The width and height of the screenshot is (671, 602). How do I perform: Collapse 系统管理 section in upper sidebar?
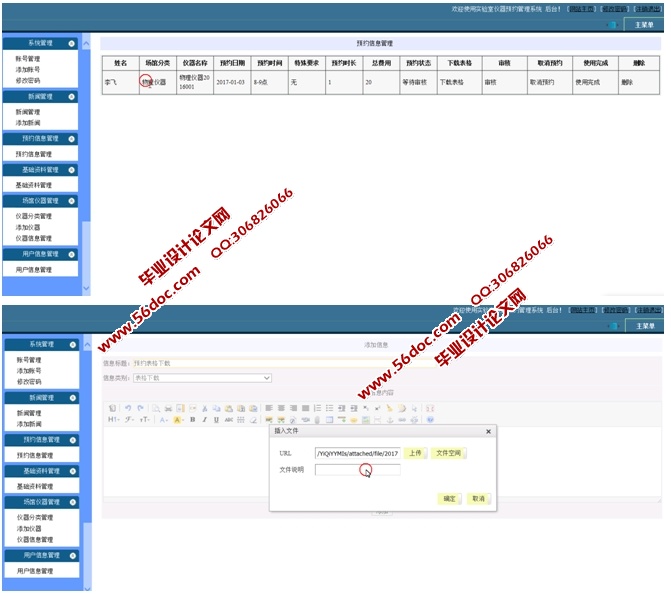(71, 44)
